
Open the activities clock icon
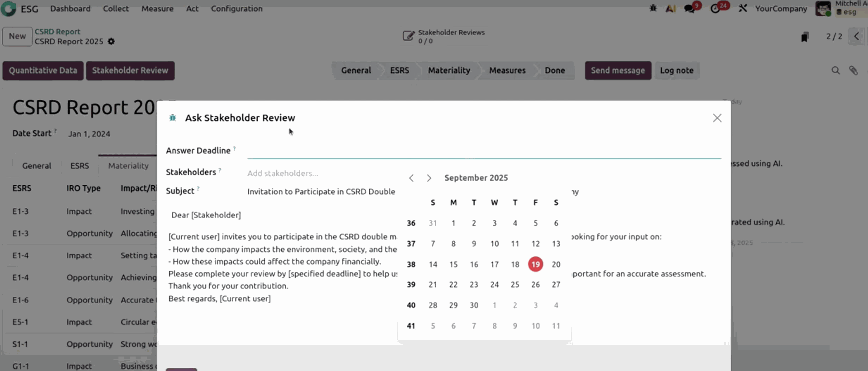click(x=715, y=9)
